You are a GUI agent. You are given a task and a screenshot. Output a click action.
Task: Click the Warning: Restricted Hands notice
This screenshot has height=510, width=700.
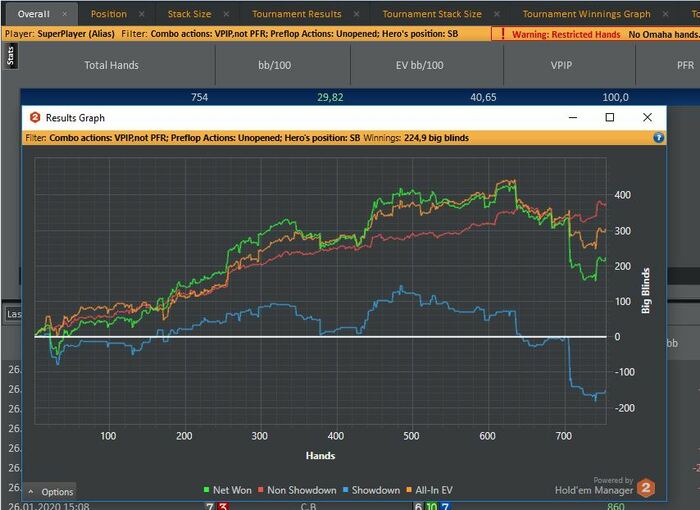566,34
